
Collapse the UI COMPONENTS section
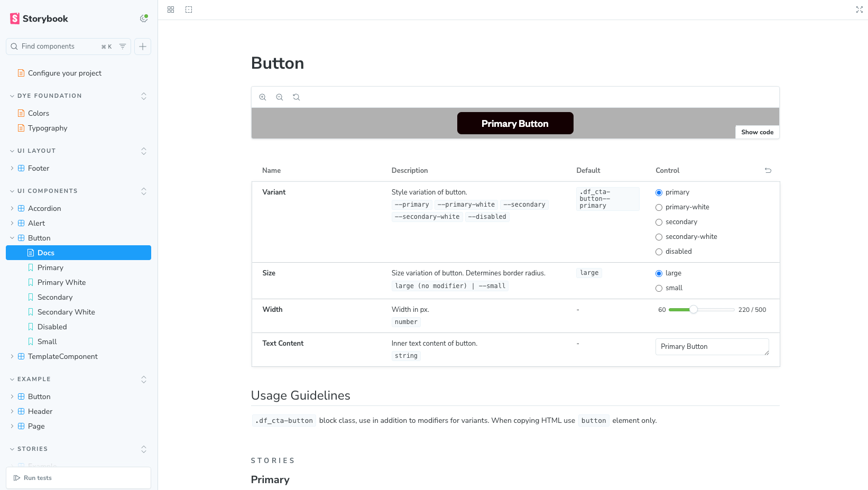click(44, 191)
